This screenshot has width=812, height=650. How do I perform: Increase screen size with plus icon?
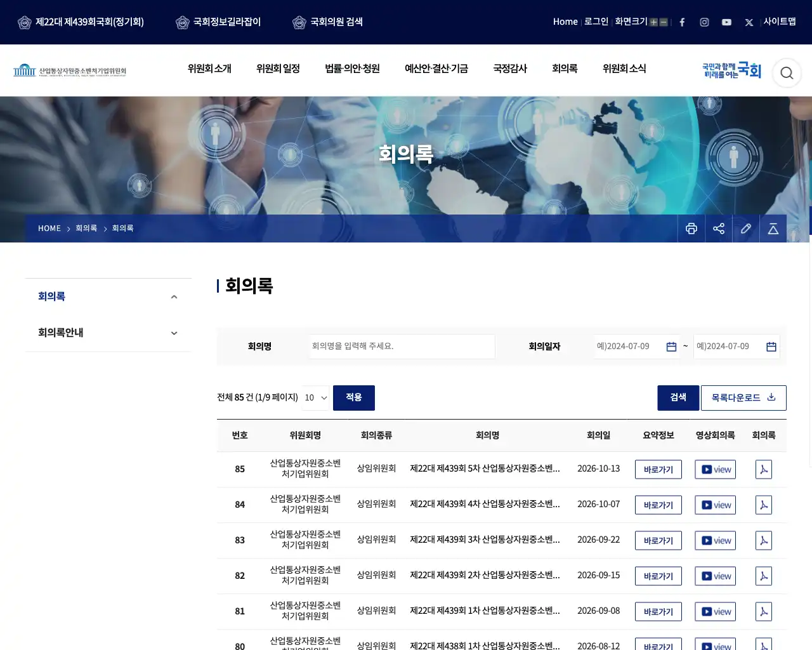[x=653, y=22]
